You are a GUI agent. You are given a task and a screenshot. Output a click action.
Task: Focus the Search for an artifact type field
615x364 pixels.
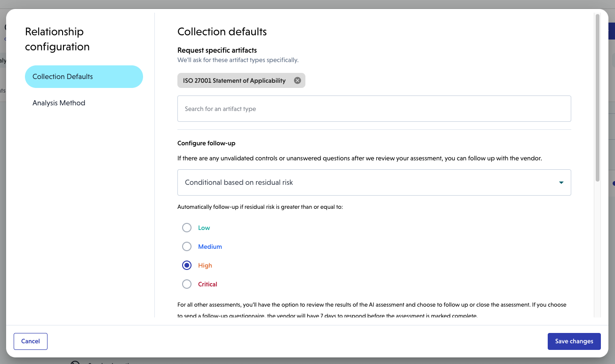(374, 109)
